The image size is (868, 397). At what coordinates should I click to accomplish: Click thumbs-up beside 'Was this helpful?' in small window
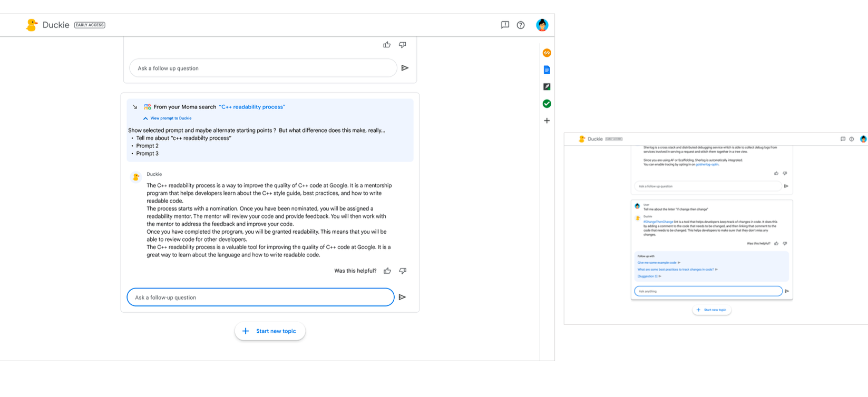coord(776,244)
